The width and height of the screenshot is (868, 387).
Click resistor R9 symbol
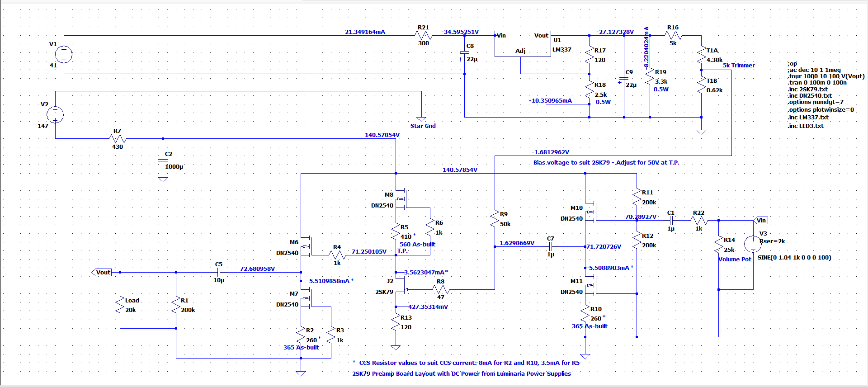pos(495,218)
